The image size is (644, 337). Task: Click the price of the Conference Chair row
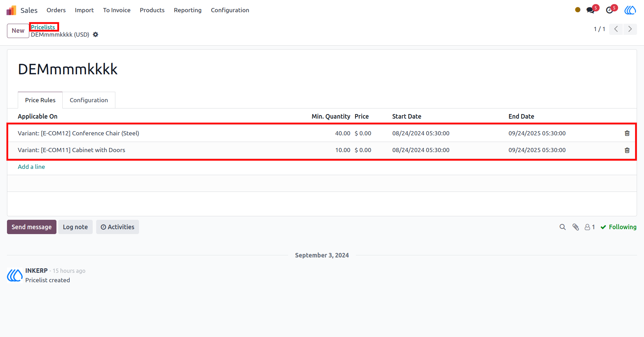363,133
